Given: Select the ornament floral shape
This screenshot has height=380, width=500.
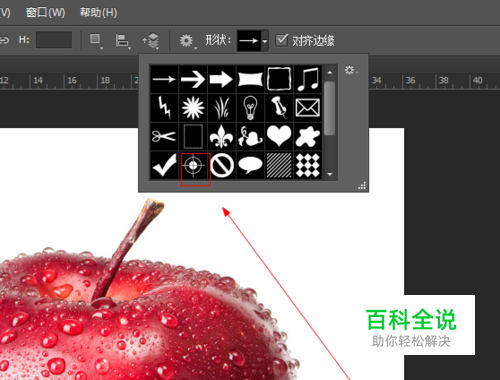Looking at the screenshot, I should click(x=250, y=137).
